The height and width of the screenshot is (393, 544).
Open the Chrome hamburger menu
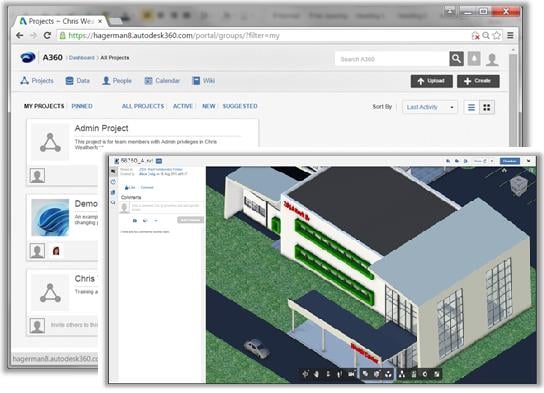click(510, 35)
